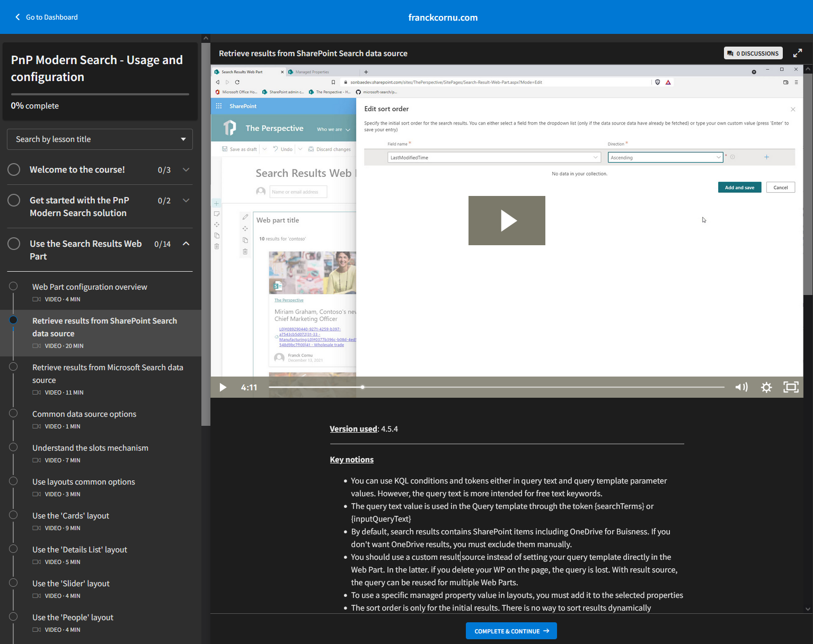This screenshot has width=813, height=644.
Task: Open the video settings gear
Action: point(766,387)
